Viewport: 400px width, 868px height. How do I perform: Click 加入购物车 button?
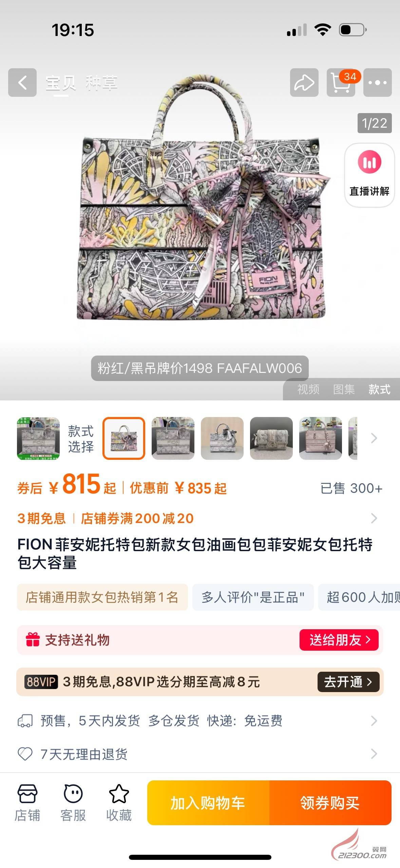tap(208, 803)
